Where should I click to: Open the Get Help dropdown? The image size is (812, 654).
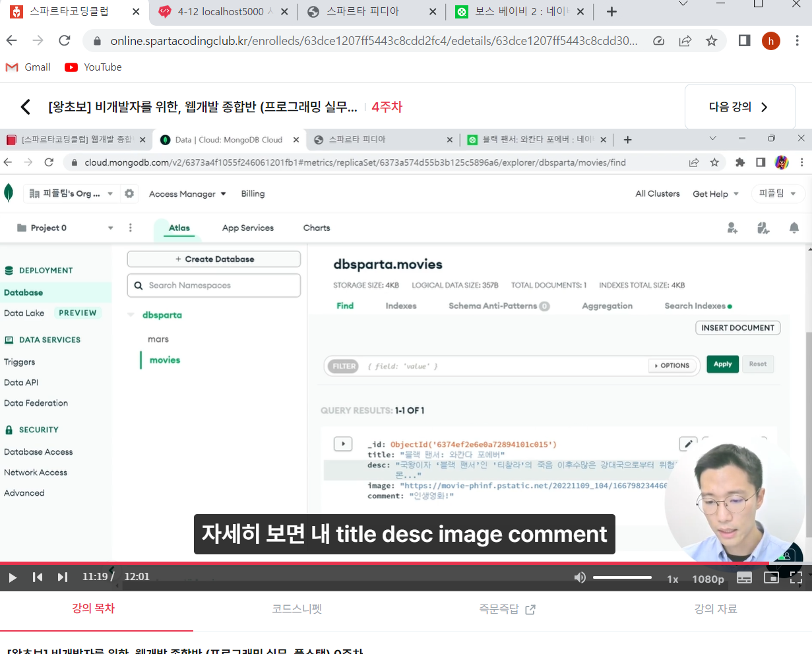[716, 194]
